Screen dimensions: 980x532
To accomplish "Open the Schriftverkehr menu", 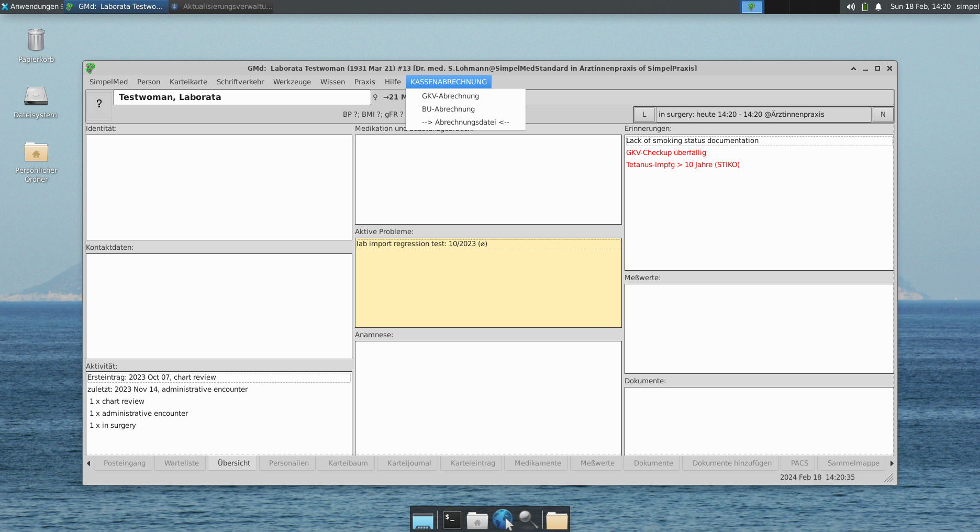I will pos(240,82).
